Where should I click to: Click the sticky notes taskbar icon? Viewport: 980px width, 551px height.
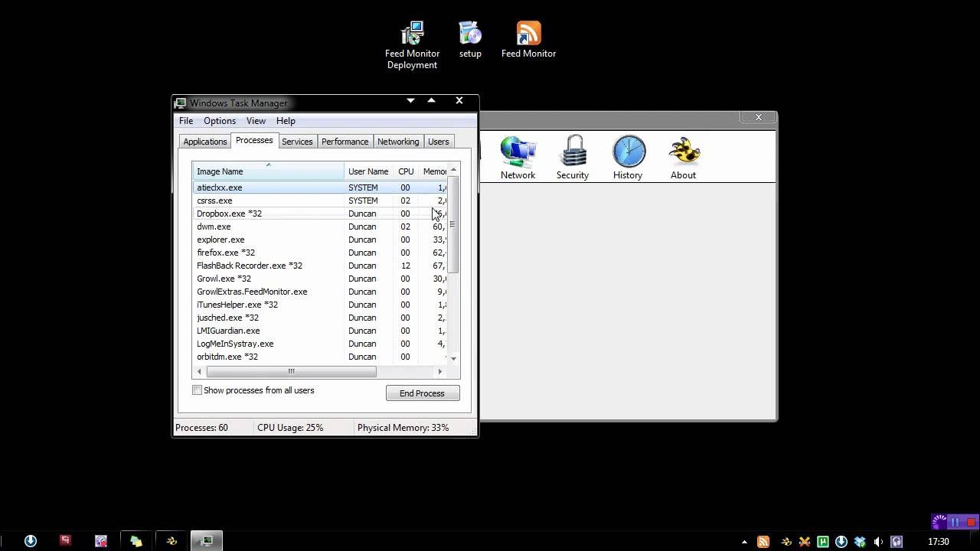[136, 541]
